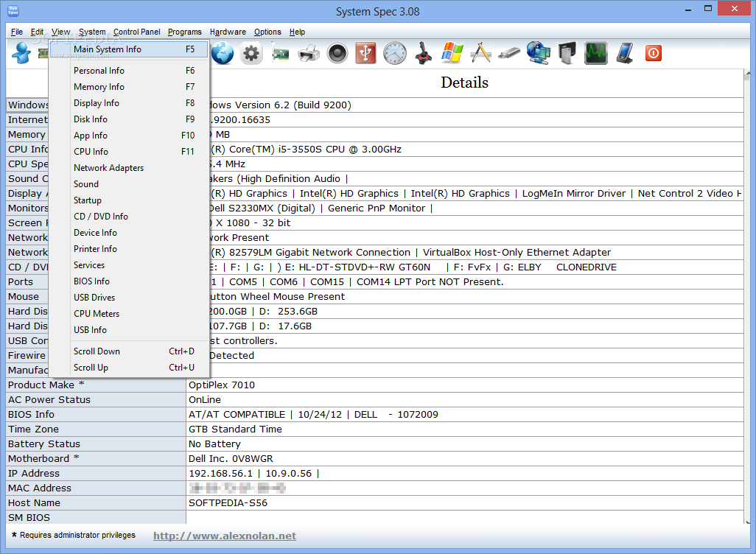
Task: Choose Personal Info from View menu
Action: [x=129, y=71]
